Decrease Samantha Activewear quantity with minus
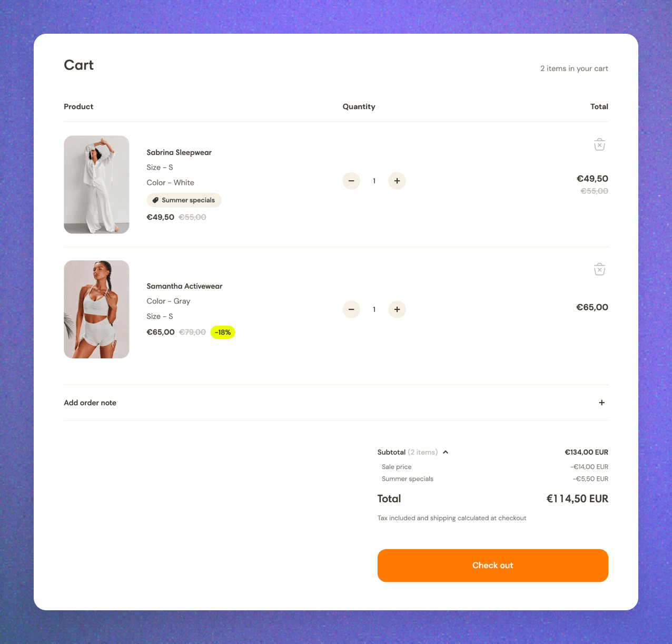This screenshot has height=644, width=672. point(351,309)
